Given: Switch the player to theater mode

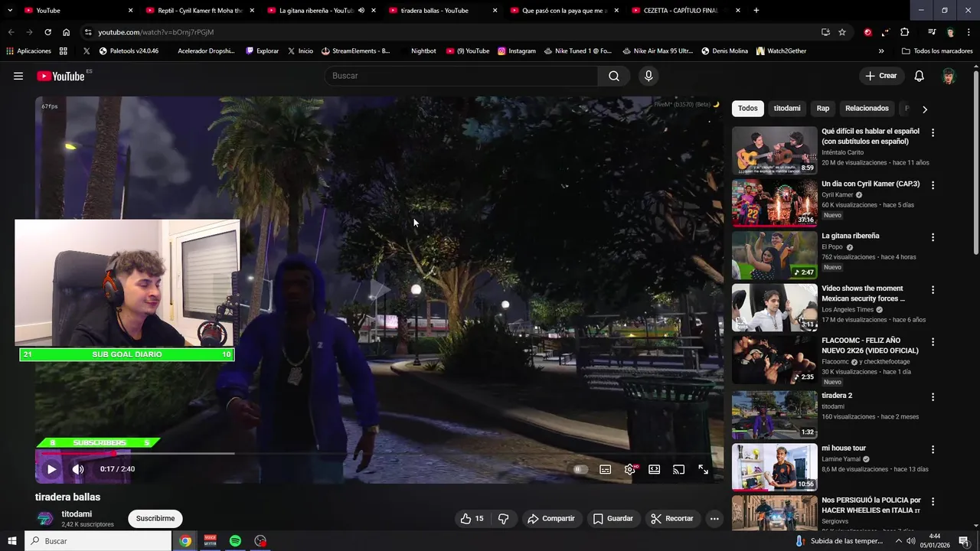Looking at the screenshot, I should 655,469.
